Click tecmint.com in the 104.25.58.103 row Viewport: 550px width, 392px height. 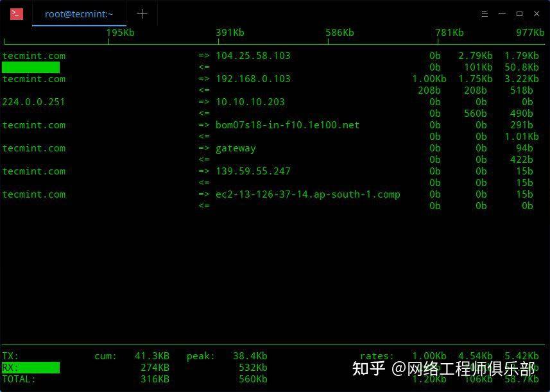pos(33,56)
